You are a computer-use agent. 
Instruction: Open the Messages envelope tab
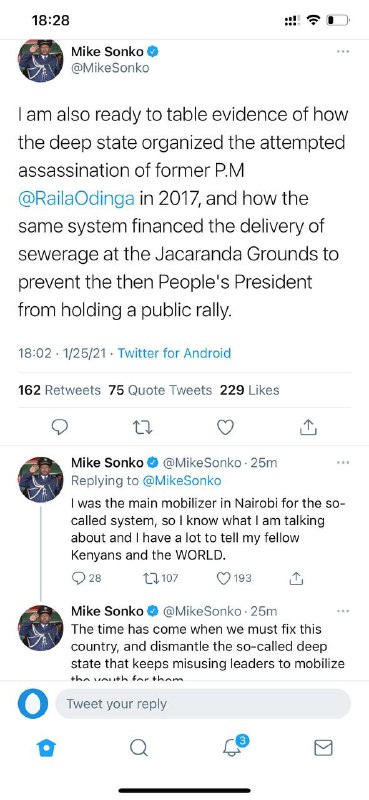(x=323, y=748)
